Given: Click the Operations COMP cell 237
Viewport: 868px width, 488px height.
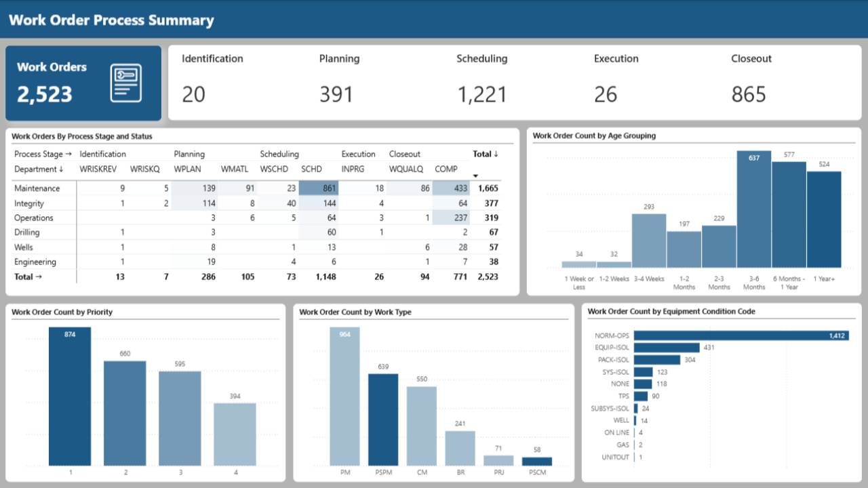Looking at the screenshot, I should pyautogui.click(x=452, y=218).
